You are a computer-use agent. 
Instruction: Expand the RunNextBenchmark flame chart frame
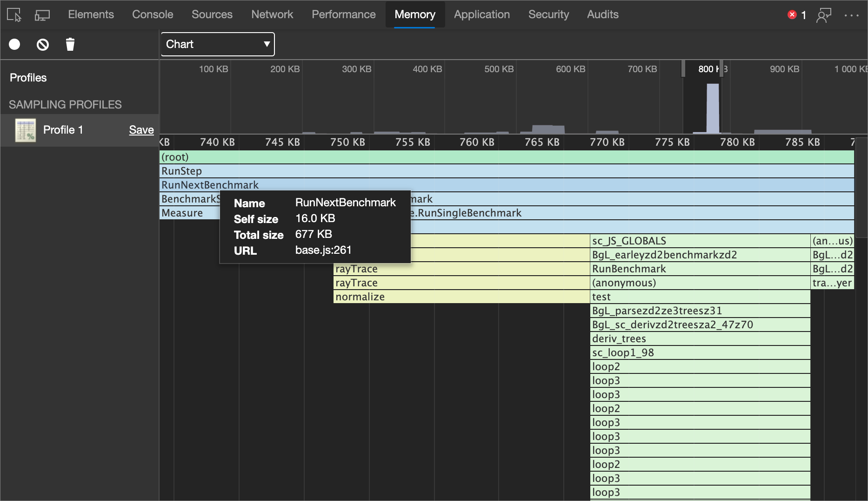209,185
